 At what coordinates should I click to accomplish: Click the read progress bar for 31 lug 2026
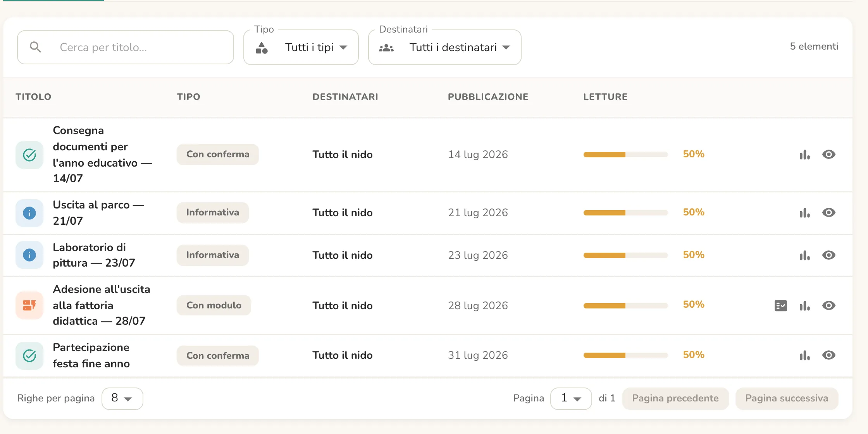[x=625, y=355]
